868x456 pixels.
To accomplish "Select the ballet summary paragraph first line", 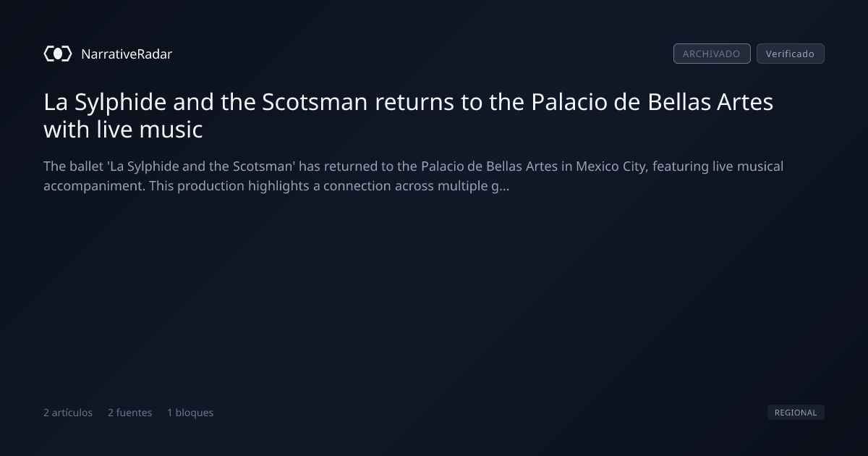I will point(413,166).
